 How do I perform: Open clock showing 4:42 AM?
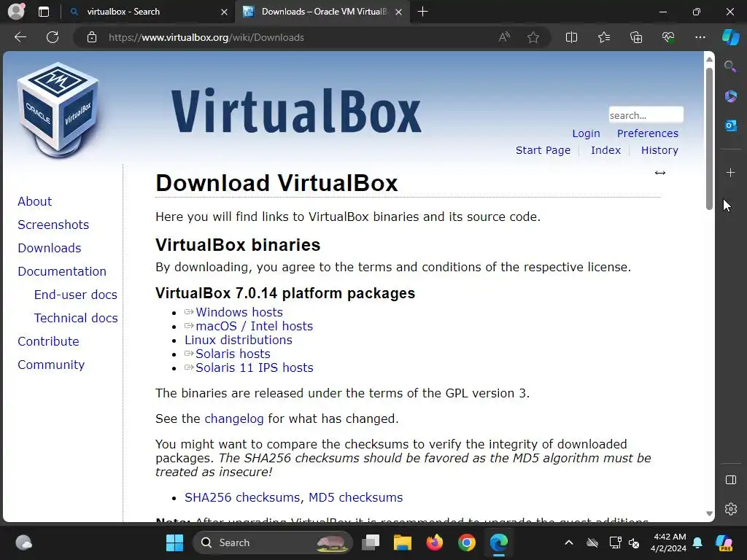click(x=668, y=542)
